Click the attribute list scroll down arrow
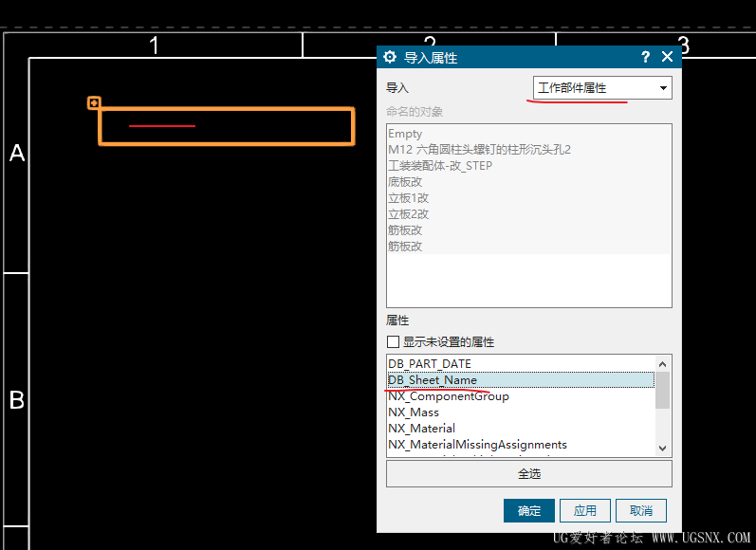 [x=662, y=449]
